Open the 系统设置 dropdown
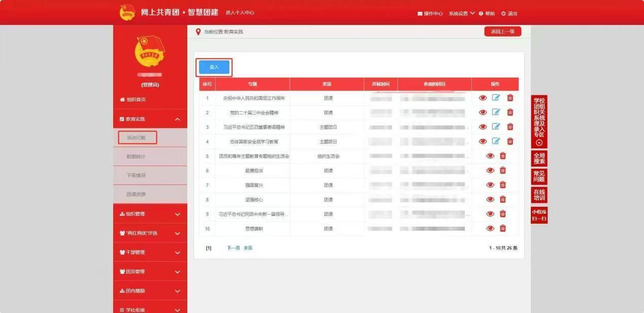 [x=461, y=13]
